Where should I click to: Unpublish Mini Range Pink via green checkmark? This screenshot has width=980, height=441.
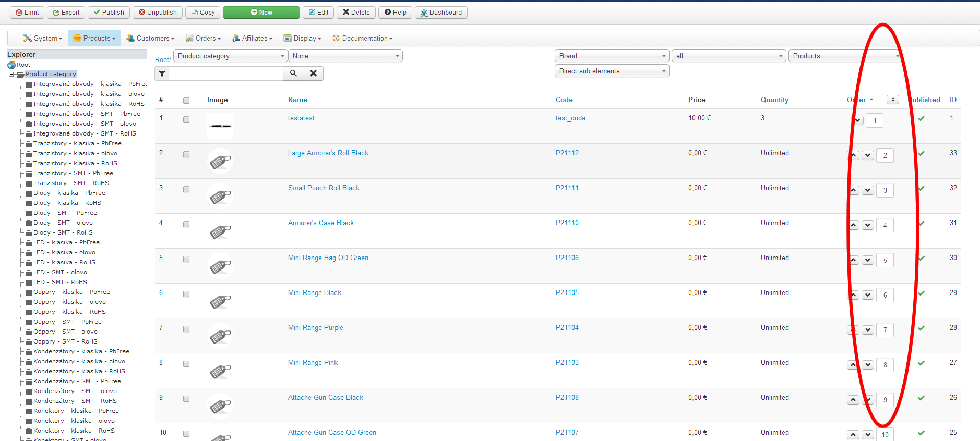point(922,363)
